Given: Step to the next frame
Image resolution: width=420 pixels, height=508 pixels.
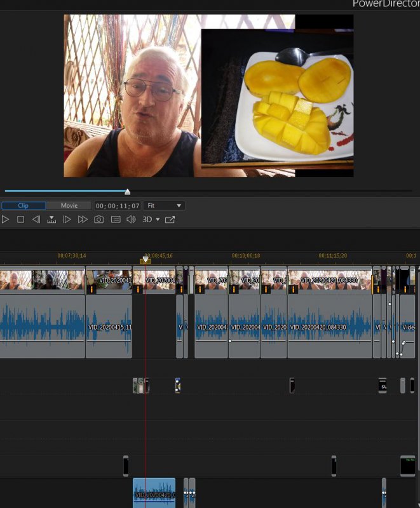Looking at the screenshot, I should [x=67, y=220].
